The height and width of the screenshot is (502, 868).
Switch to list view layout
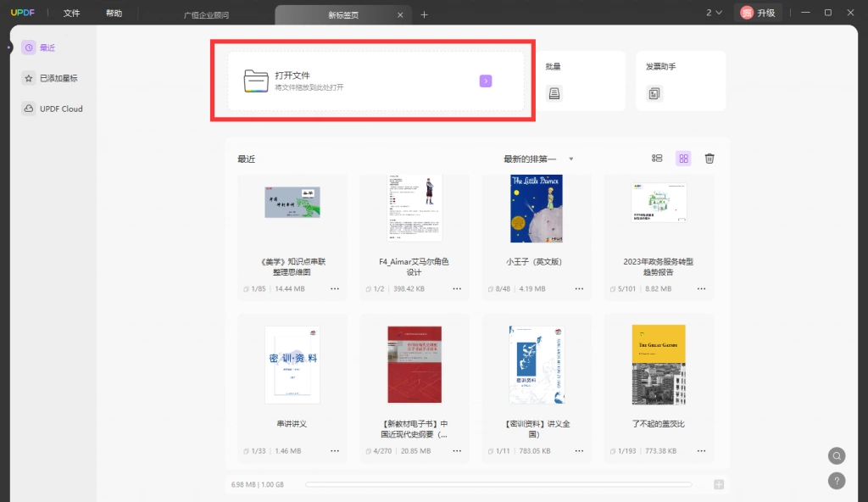coord(657,159)
